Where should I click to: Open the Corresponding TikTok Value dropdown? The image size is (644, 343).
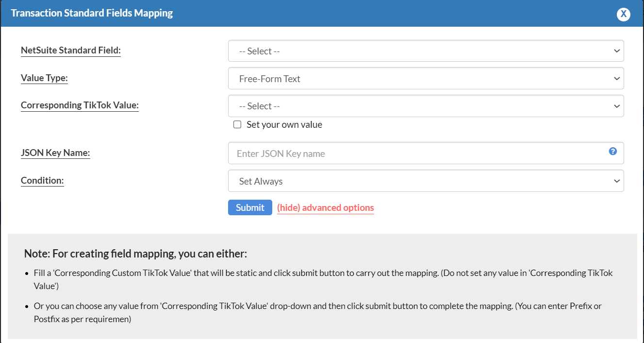[426, 106]
